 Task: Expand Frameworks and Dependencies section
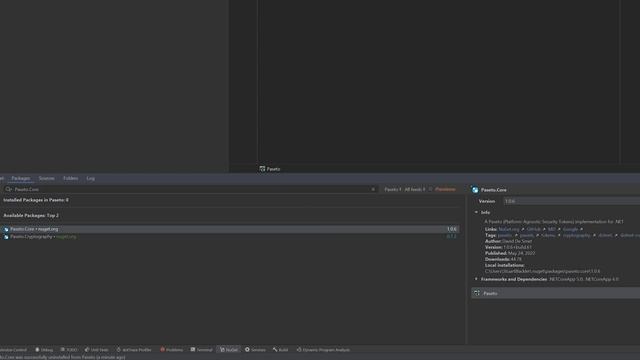[x=476, y=279]
